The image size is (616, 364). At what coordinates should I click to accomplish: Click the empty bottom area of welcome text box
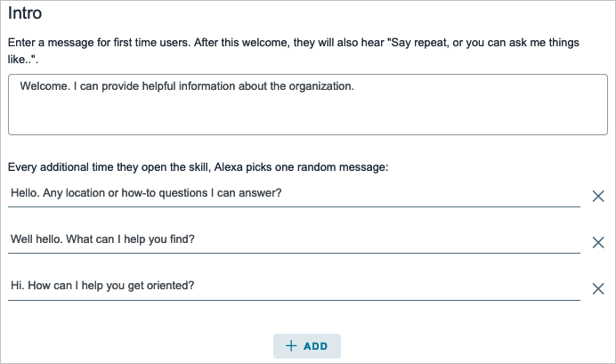pyautogui.click(x=307, y=120)
